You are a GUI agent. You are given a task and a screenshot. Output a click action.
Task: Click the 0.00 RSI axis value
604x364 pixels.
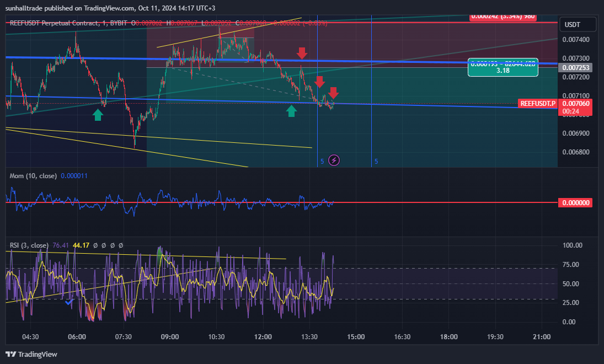pyautogui.click(x=569, y=322)
